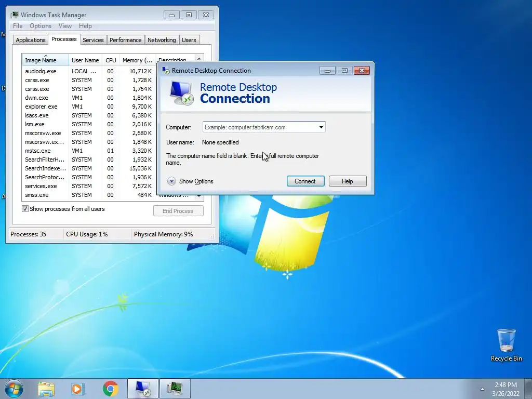Minimize the Remote Desktop Connection window
532x399 pixels.
point(327,71)
